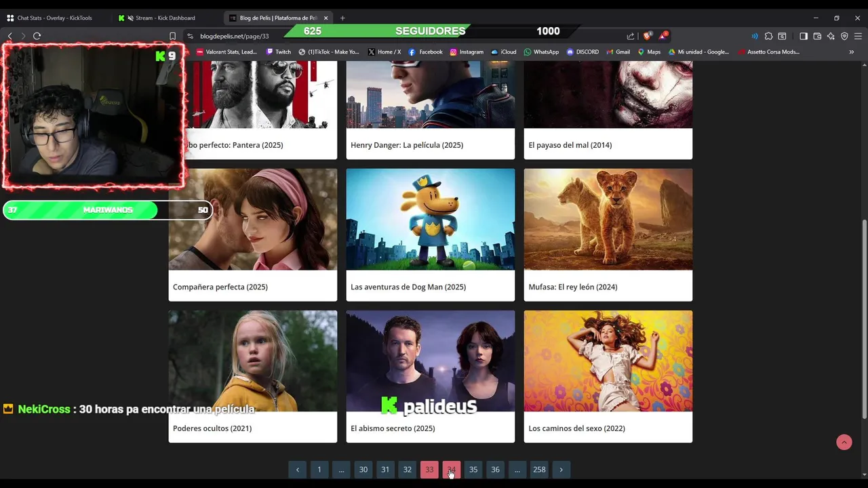Open the iCloud bookmark

[x=504, y=52]
